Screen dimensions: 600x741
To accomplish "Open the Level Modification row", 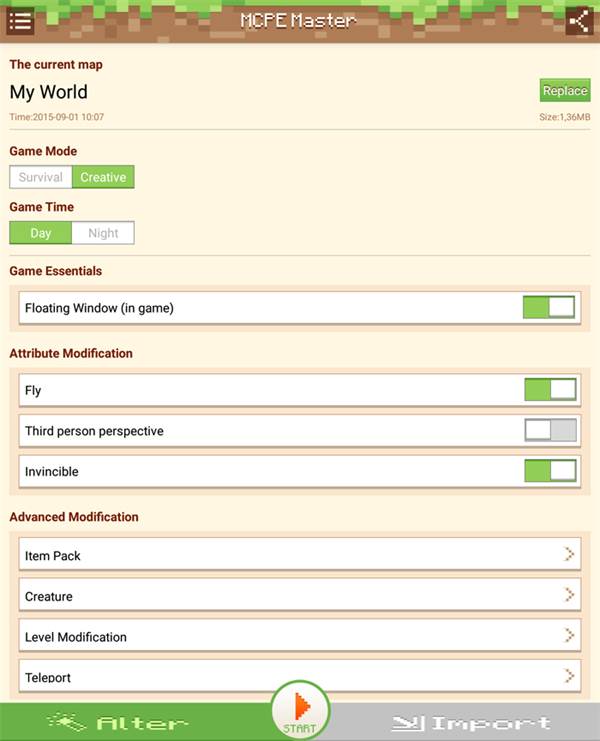I will (x=300, y=635).
